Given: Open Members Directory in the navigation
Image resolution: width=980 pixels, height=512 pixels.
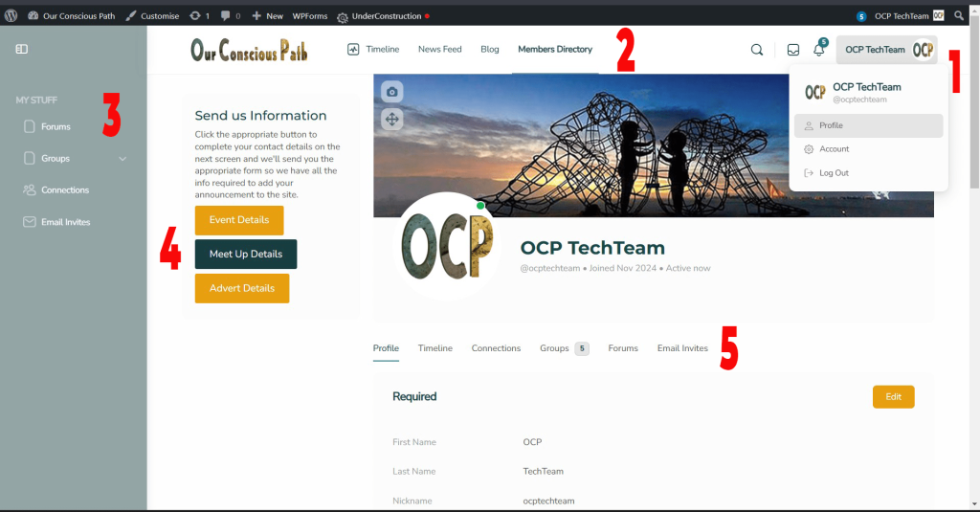Looking at the screenshot, I should point(555,50).
